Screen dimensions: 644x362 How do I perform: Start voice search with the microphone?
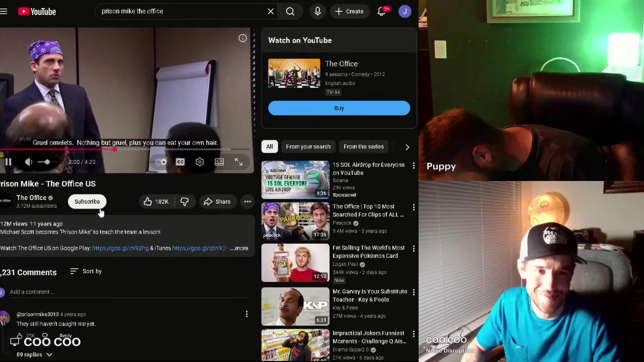tap(317, 11)
